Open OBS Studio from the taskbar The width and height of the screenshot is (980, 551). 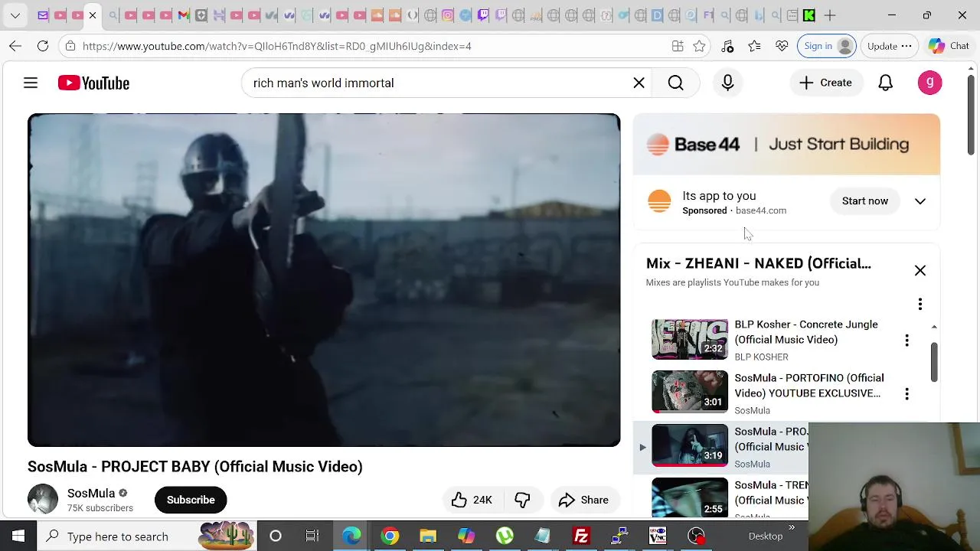tap(696, 536)
